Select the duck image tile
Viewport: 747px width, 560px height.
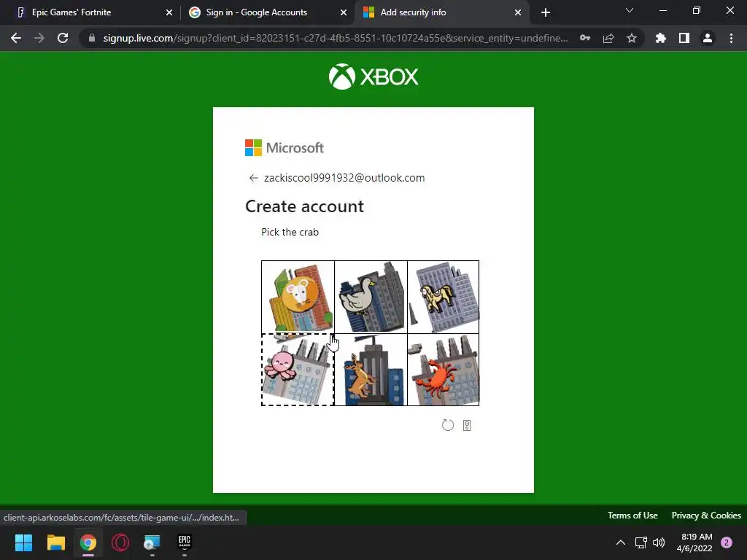tap(371, 297)
